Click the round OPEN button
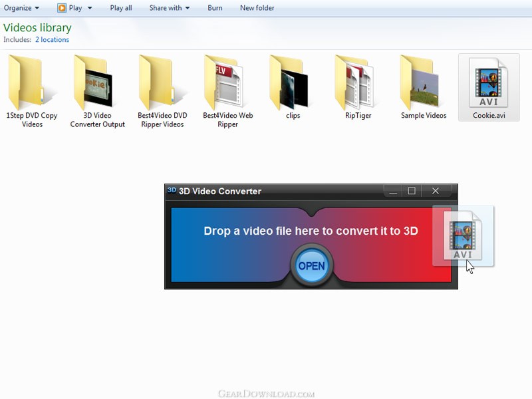The image size is (532, 399). pyautogui.click(x=312, y=265)
